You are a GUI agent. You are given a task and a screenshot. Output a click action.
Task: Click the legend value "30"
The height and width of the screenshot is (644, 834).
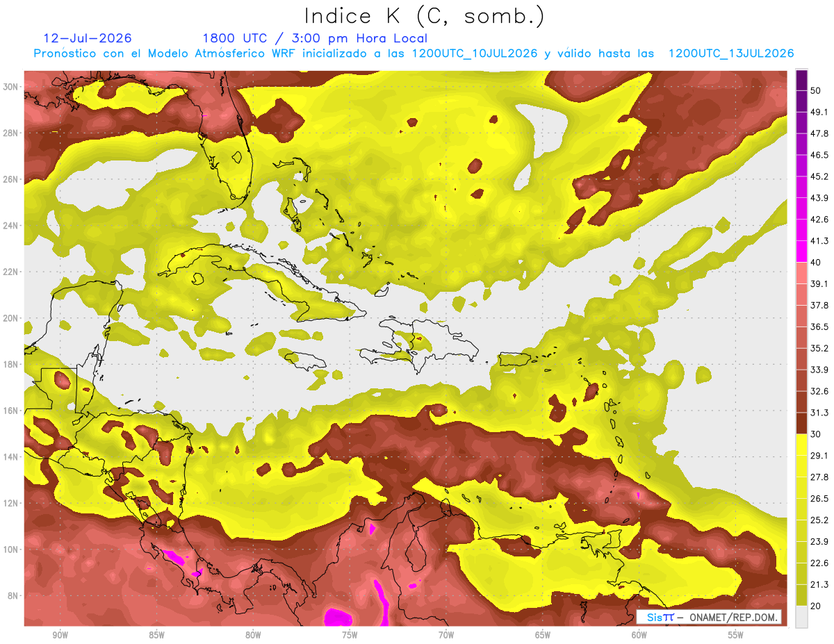(816, 434)
